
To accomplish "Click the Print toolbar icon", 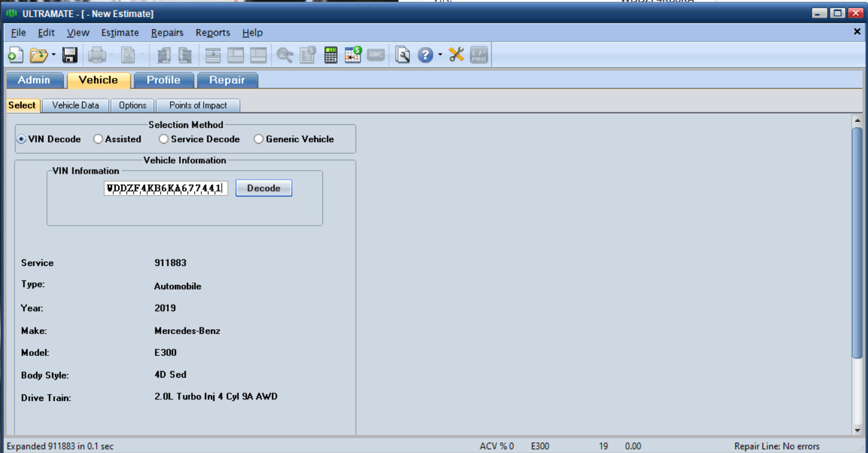I will point(96,55).
